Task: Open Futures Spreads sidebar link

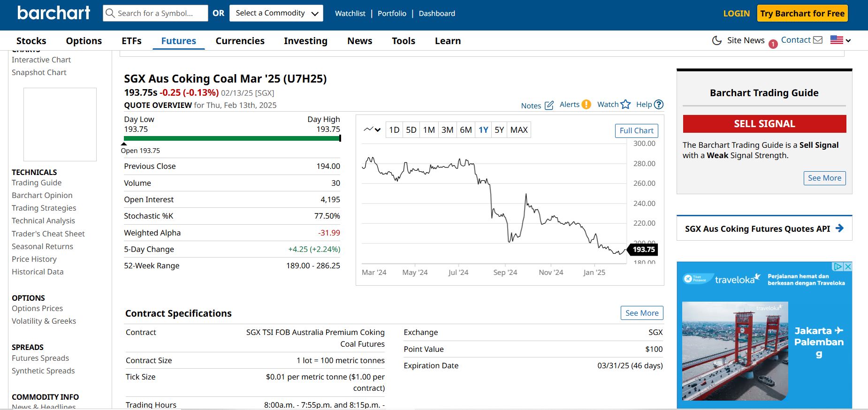Action: (40, 358)
